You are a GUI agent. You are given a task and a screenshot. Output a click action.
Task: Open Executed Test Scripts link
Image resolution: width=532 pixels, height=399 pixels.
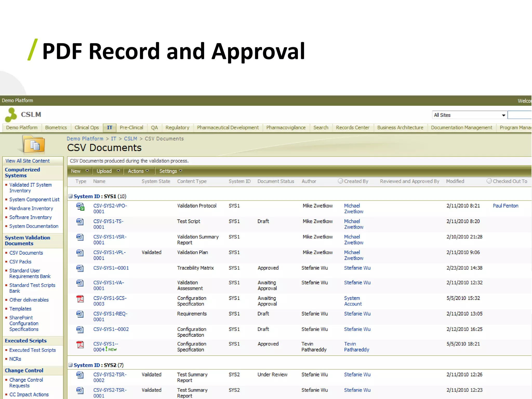coord(32,350)
